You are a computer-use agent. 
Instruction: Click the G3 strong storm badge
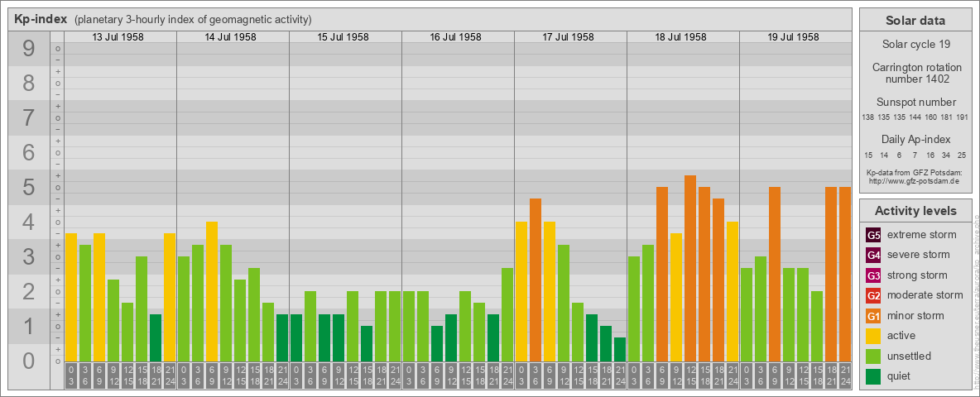point(873,275)
